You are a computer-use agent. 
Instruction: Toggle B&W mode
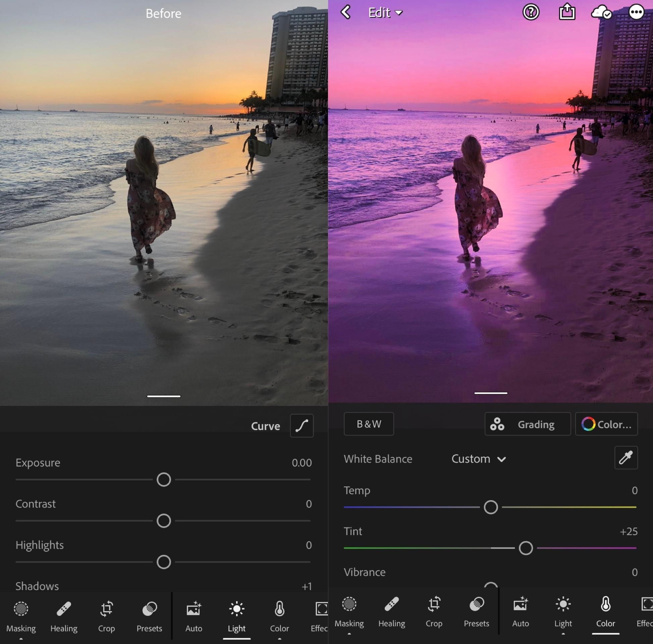(x=368, y=424)
